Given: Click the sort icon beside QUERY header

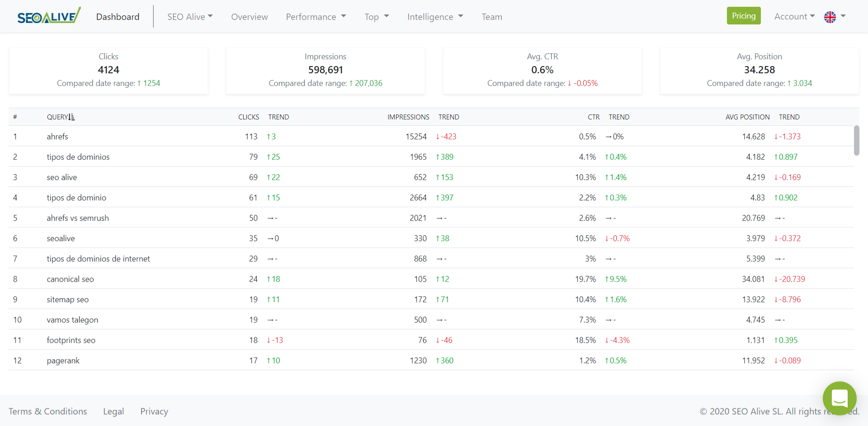Looking at the screenshot, I should (71, 117).
